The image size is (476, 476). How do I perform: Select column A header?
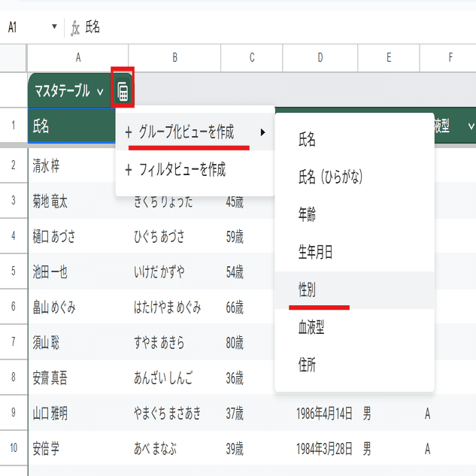[x=78, y=58]
